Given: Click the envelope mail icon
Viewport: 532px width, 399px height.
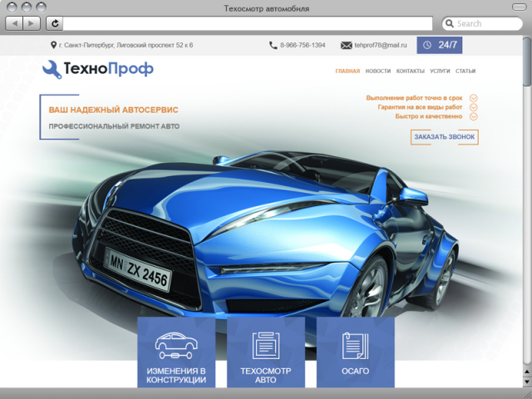Looking at the screenshot, I should coord(346,45).
